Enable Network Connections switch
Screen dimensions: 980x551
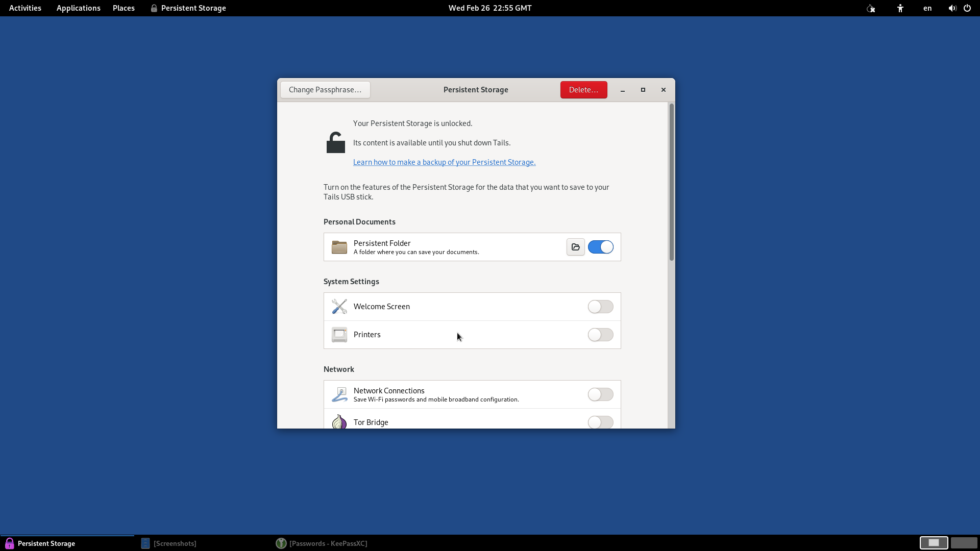pyautogui.click(x=600, y=394)
